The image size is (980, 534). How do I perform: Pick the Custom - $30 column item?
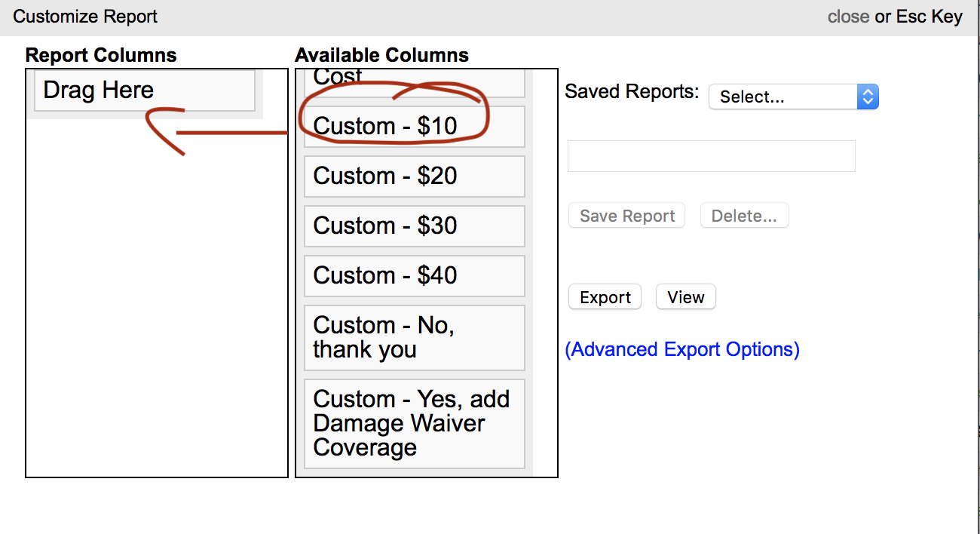click(x=414, y=226)
